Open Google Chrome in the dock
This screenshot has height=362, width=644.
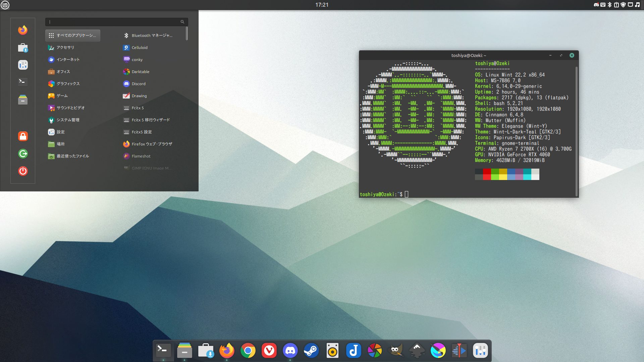pos(248,351)
